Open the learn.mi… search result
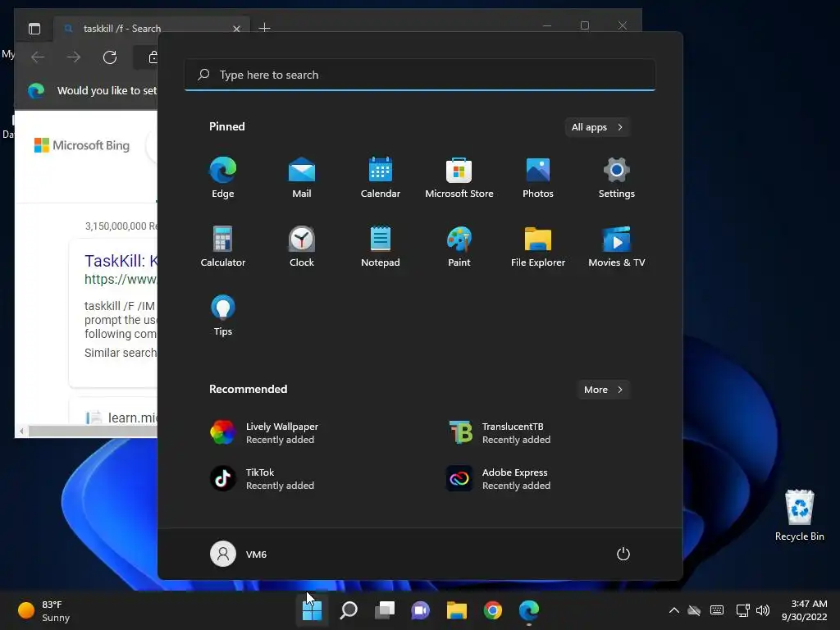840x630 pixels. (132, 418)
